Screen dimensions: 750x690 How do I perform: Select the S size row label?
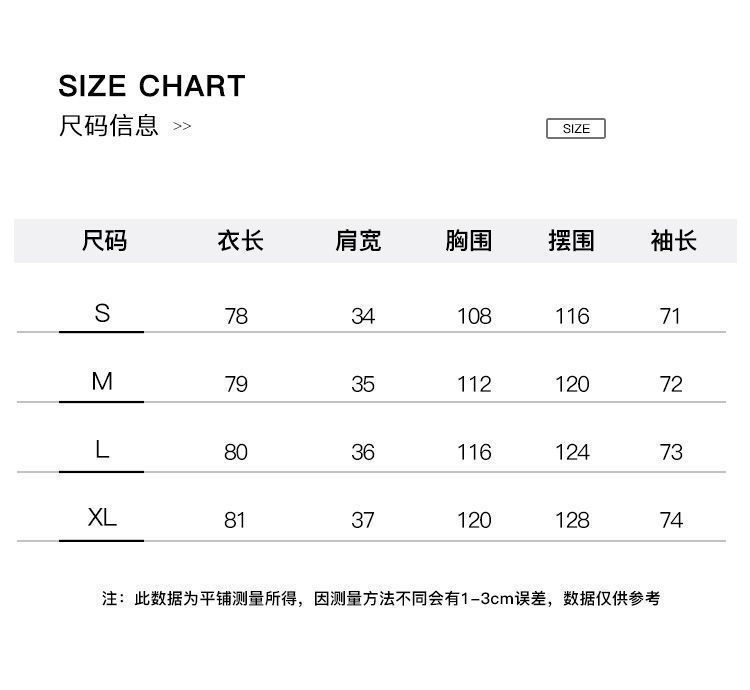(x=102, y=313)
